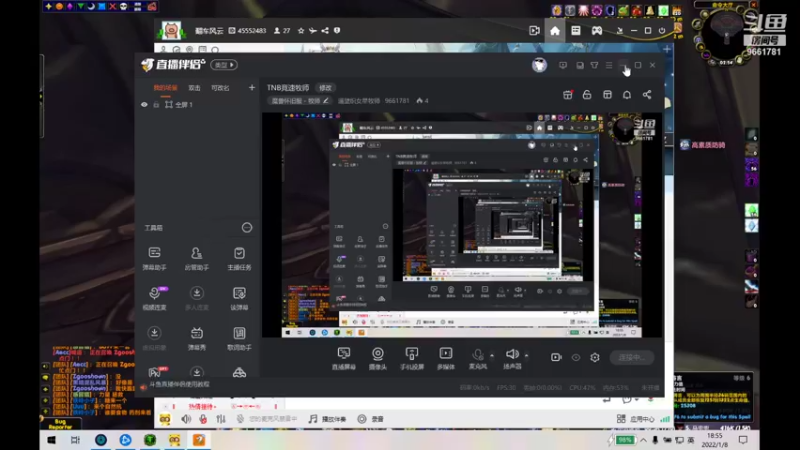Click the equalizer sliders icon in white toolbar
Viewport: 800px width, 450px height.
pyautogui.click(x=220, y=419)
